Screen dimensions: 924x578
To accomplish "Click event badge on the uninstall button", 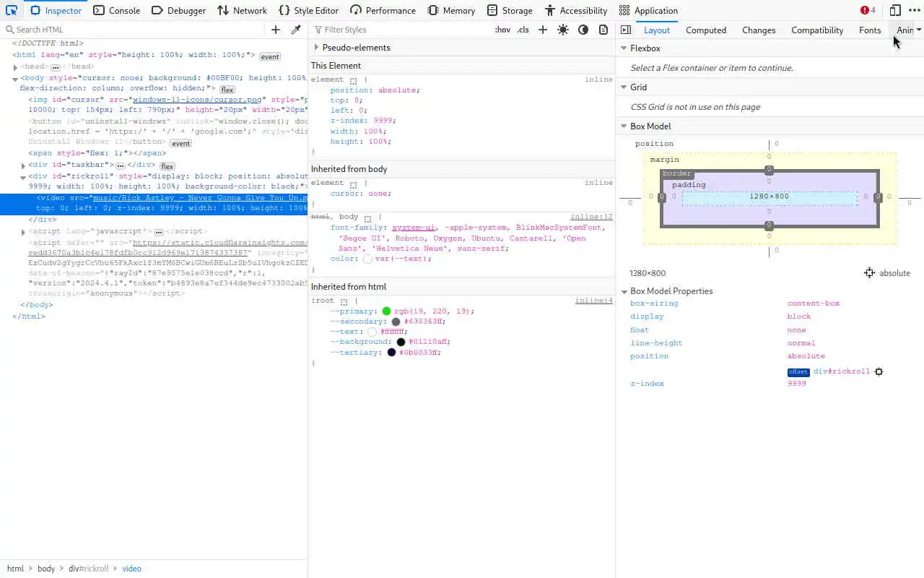I will 180,144.
